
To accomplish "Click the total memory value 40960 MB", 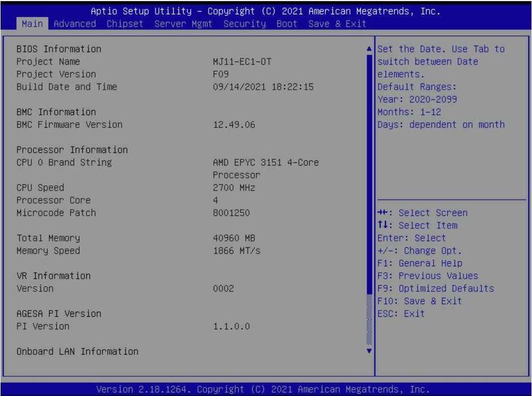I will pos(234,238).
